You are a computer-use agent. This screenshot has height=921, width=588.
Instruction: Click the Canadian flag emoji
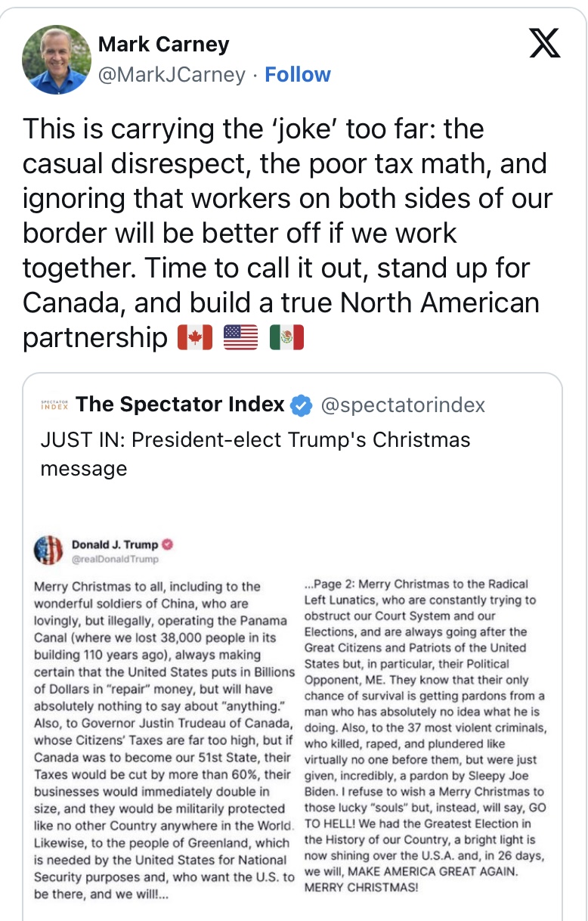pos(195,337)
